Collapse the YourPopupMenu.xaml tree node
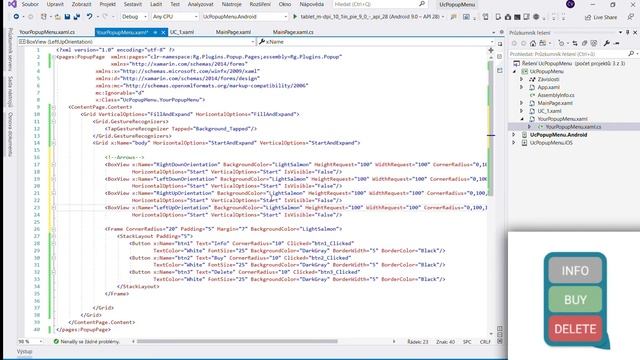The height and width of the screenshot is (360, 640). 522,119
